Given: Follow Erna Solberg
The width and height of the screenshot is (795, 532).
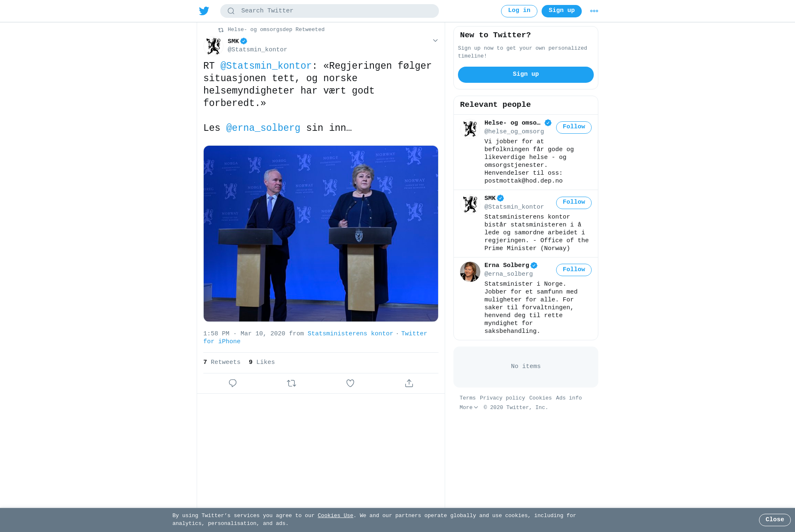Looking at the screenshot, I should (574, 270).
